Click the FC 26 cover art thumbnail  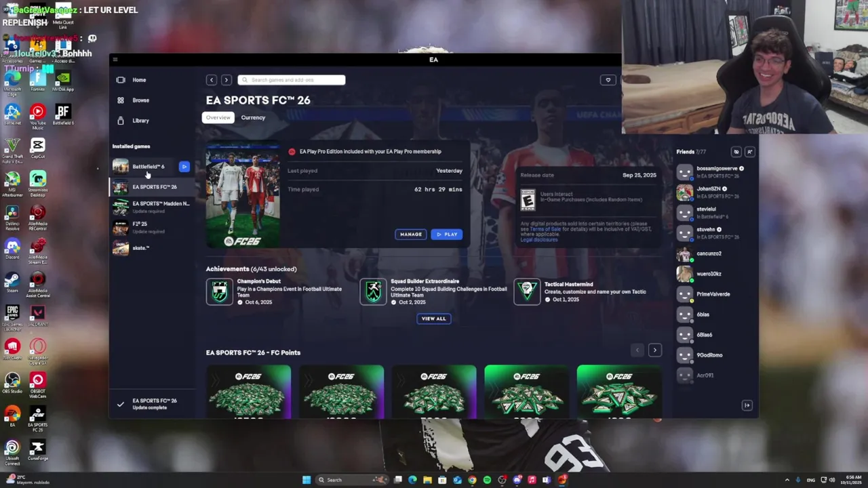click(243, 195)
